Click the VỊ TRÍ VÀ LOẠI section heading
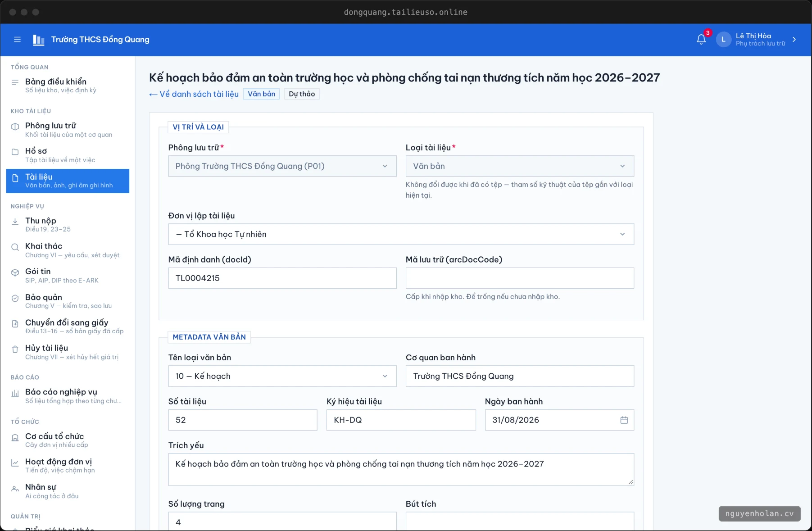812x531 pixels. pos(198,127)
